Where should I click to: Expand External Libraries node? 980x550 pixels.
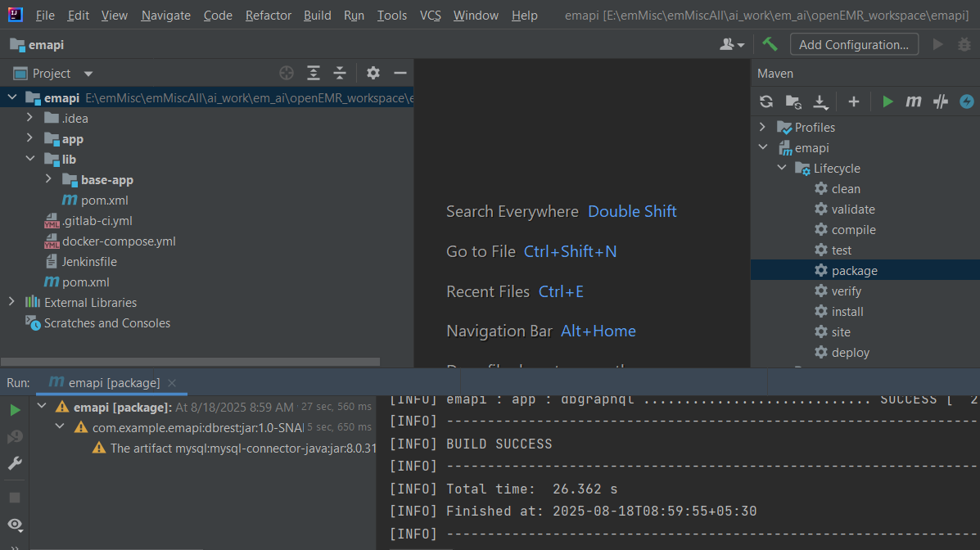pyautogui.click(x=12, y=302)
